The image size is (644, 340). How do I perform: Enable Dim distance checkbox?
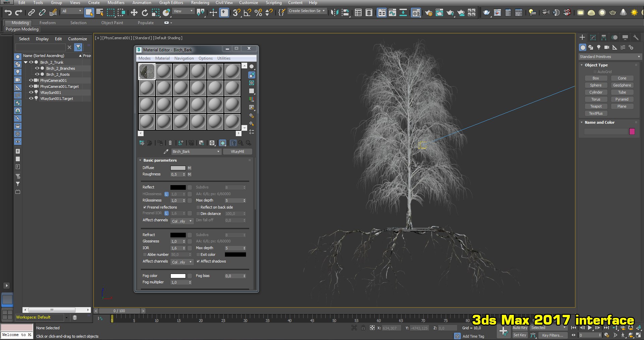point(198,214)
